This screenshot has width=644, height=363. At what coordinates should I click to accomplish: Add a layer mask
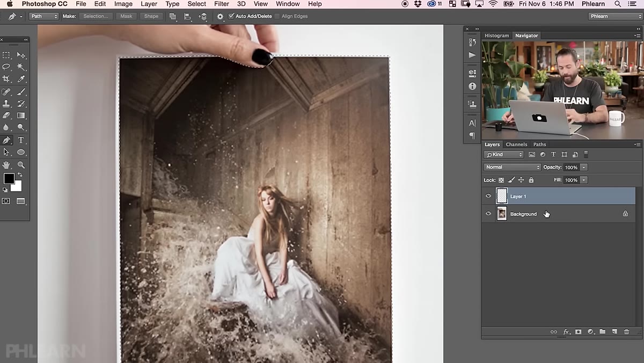(578, 332)
